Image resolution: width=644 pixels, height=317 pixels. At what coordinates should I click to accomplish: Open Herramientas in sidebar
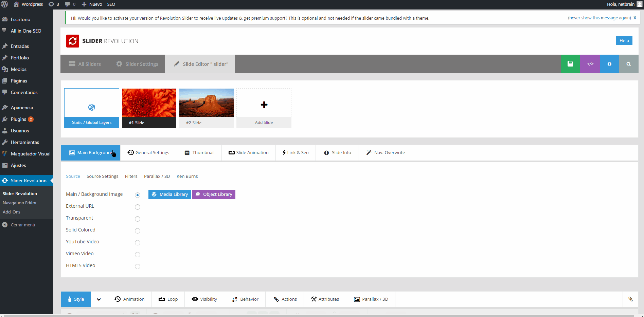25,142
